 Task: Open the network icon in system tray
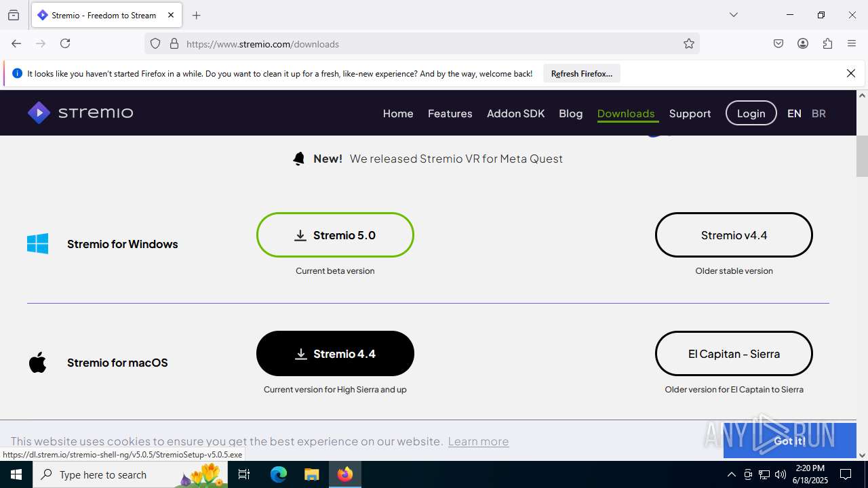[764, 474]
